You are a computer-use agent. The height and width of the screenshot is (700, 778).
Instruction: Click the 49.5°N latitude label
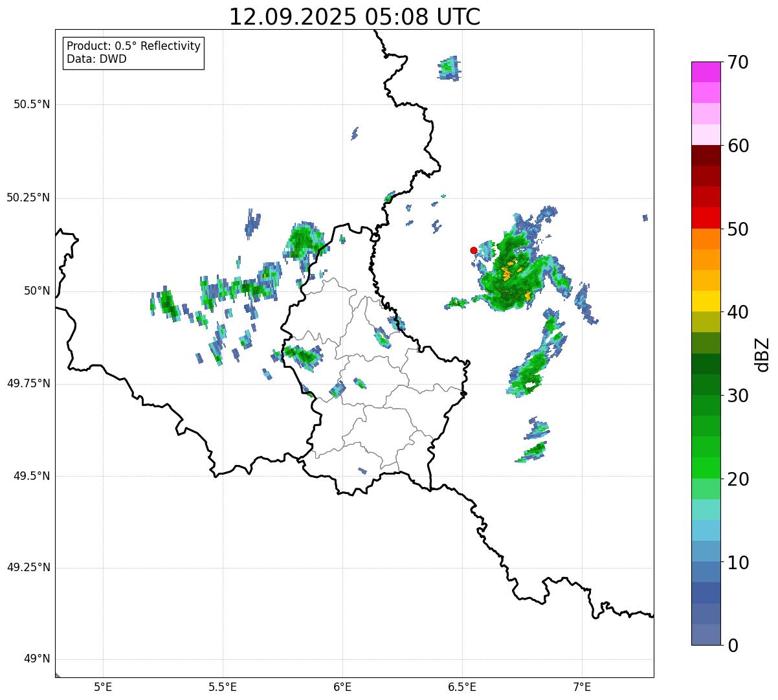(x=32, y=476)
